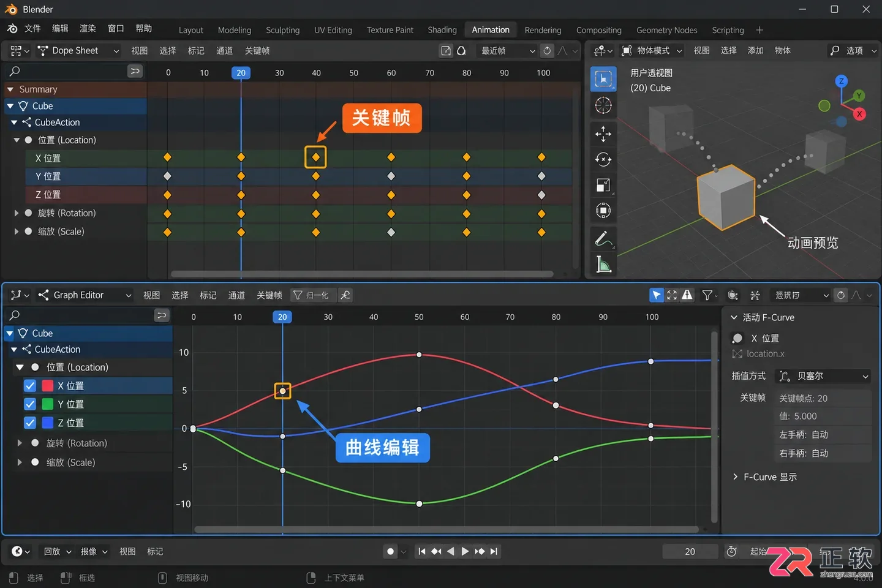Select the Annotate pencil tool
882x588 pixels.
(603, 238)
